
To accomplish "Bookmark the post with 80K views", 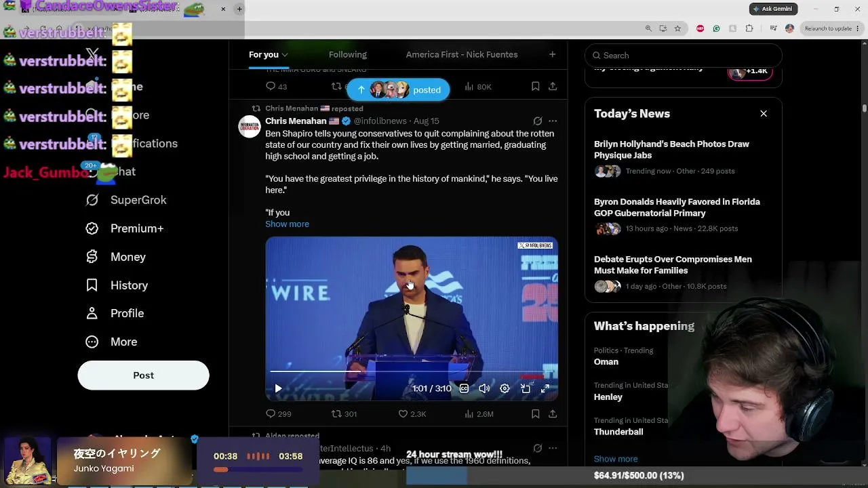I will coord(535,86).
